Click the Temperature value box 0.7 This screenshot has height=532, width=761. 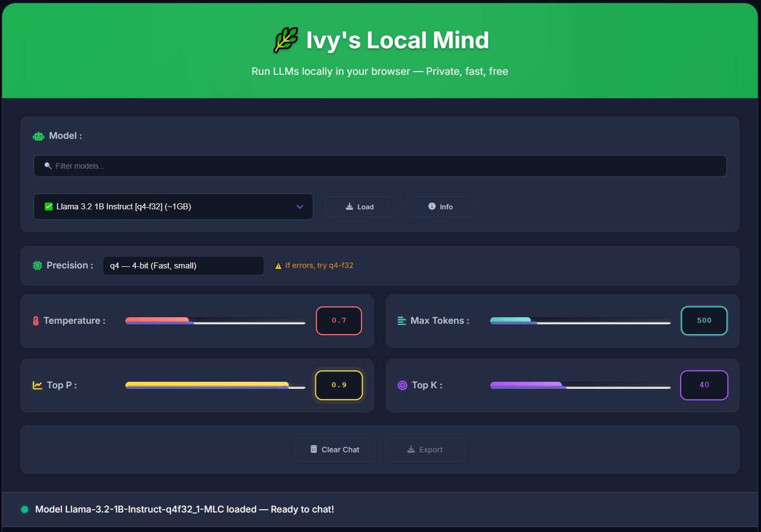click(339, 321)
